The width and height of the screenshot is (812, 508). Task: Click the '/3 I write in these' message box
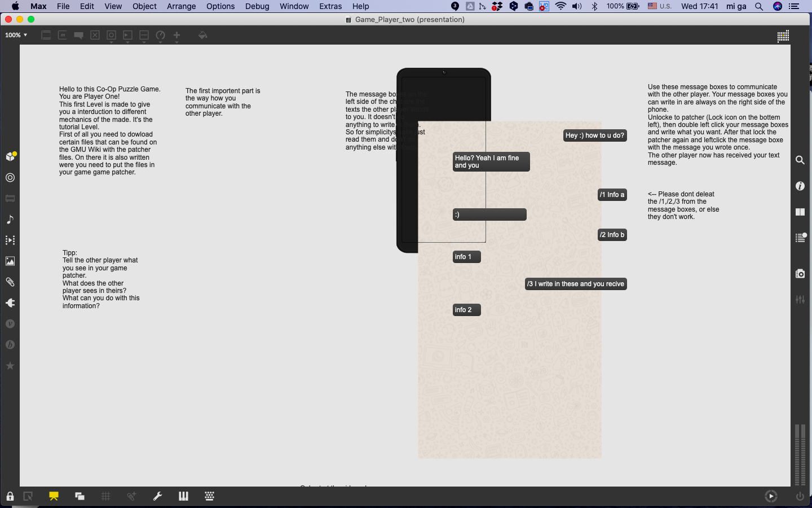tap(576, 284)
